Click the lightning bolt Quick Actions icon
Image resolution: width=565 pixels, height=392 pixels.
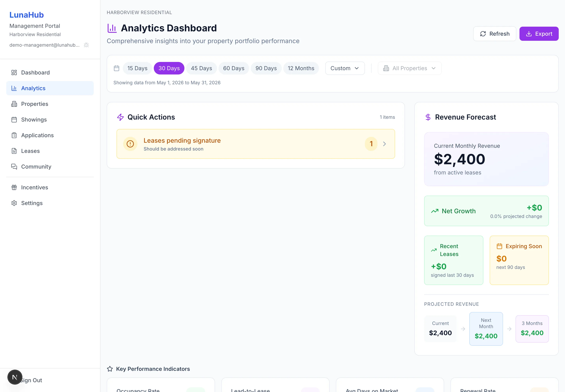point(120,117)
